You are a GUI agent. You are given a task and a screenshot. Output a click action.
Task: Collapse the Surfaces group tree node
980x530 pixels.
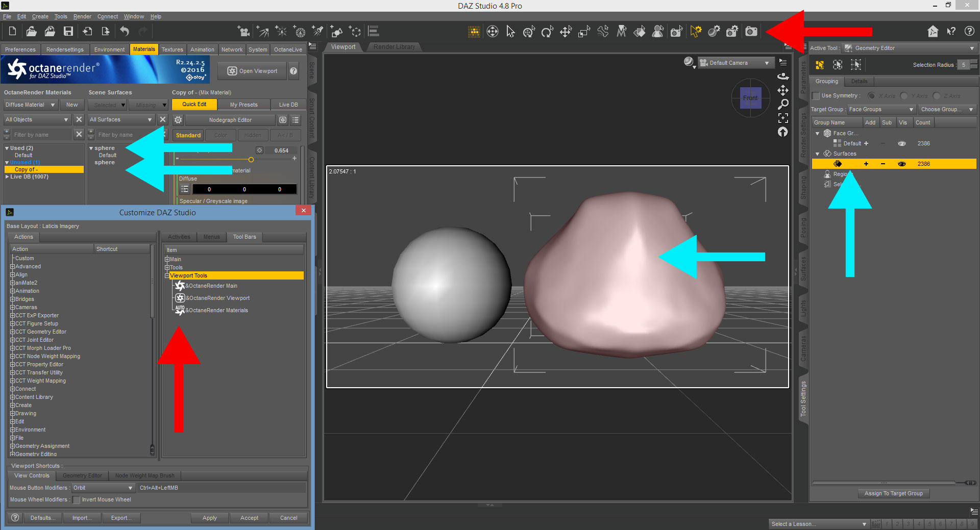[817, 154]
